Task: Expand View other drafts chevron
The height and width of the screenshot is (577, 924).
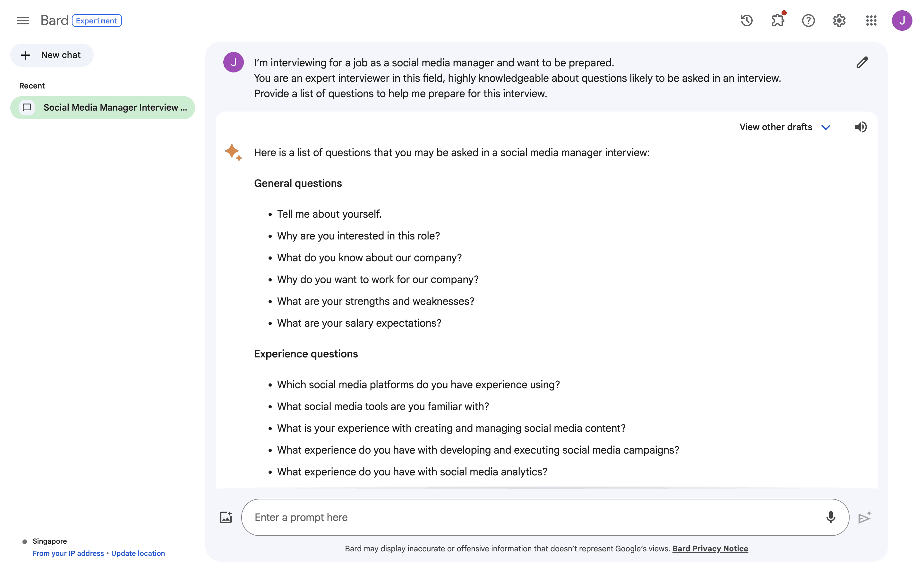Action: coord(826,128)
